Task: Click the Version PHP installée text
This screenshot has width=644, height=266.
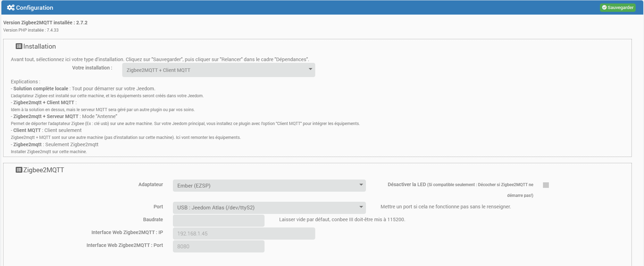Action: [31, 30]
